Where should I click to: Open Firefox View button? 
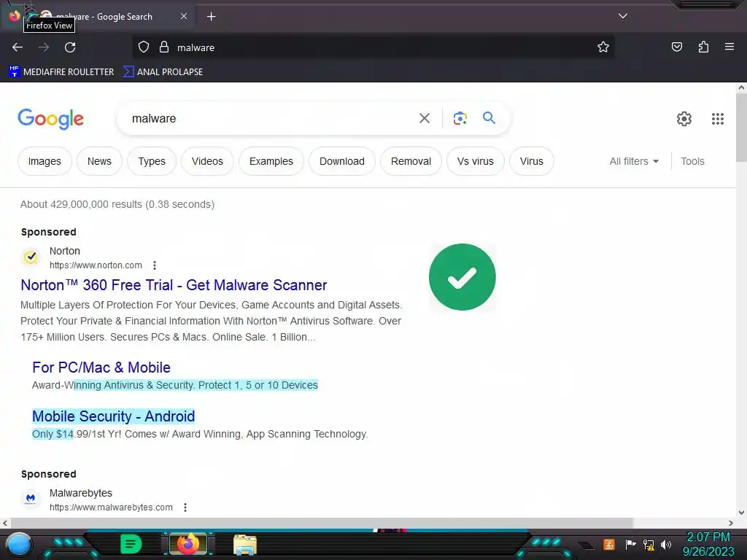point(15,16)
